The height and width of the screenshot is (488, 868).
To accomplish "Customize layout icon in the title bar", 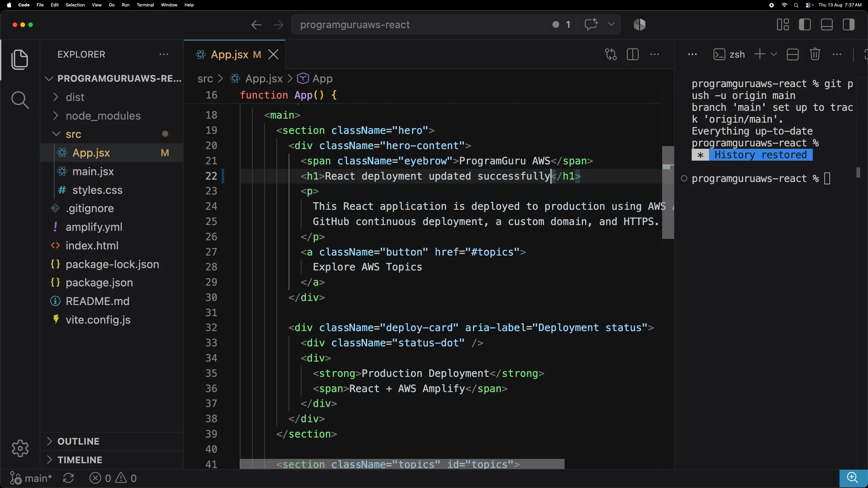I will 783,25.
